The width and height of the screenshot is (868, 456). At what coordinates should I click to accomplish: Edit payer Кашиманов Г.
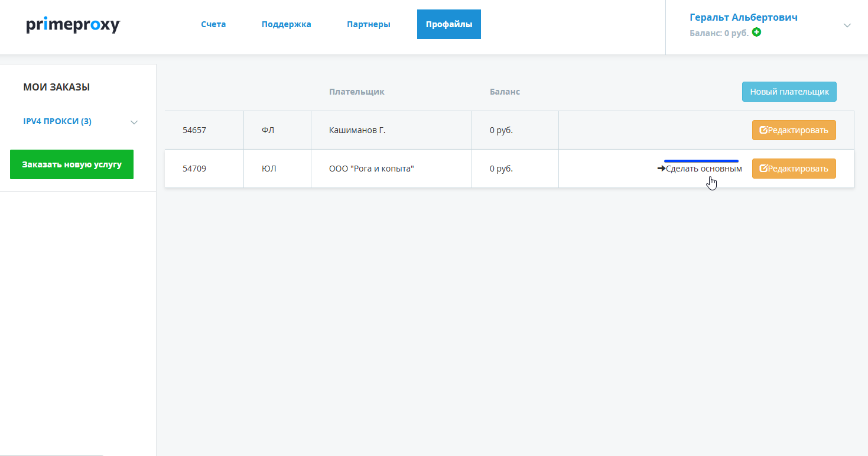point(794,130)
